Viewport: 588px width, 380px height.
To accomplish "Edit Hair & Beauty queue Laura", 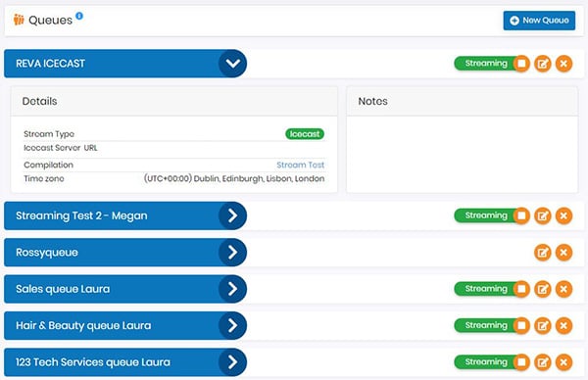I will (543, 326).
